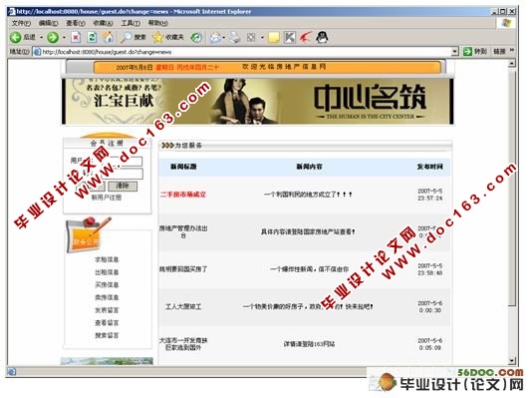
Task: Click the Stop loading icon
Action: coord(76,37)
